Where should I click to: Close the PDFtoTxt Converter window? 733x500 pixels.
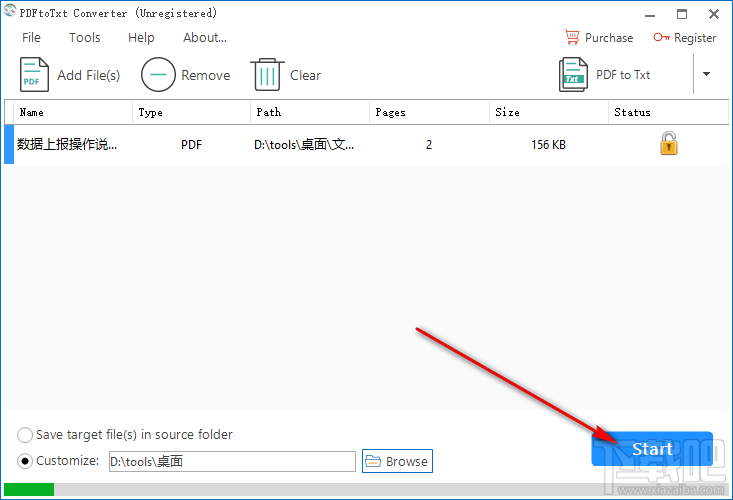click(714, 14)
